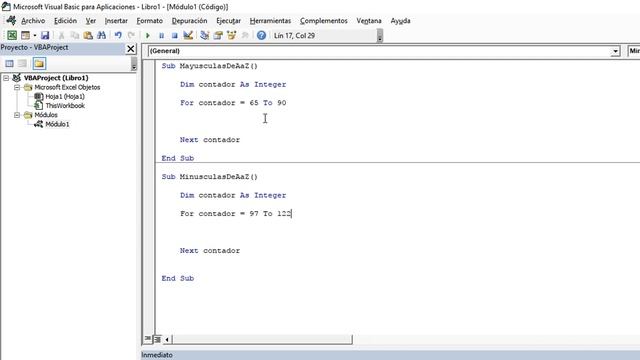Screen dimensions: 640x360
Task: Save the workbook with the disk icon
Action: point(45,36)
